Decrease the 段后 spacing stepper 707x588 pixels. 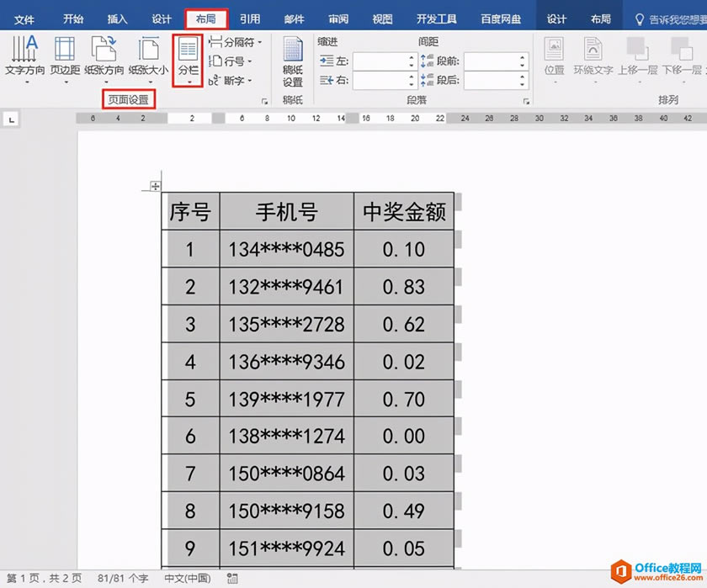tap(522, 85)
